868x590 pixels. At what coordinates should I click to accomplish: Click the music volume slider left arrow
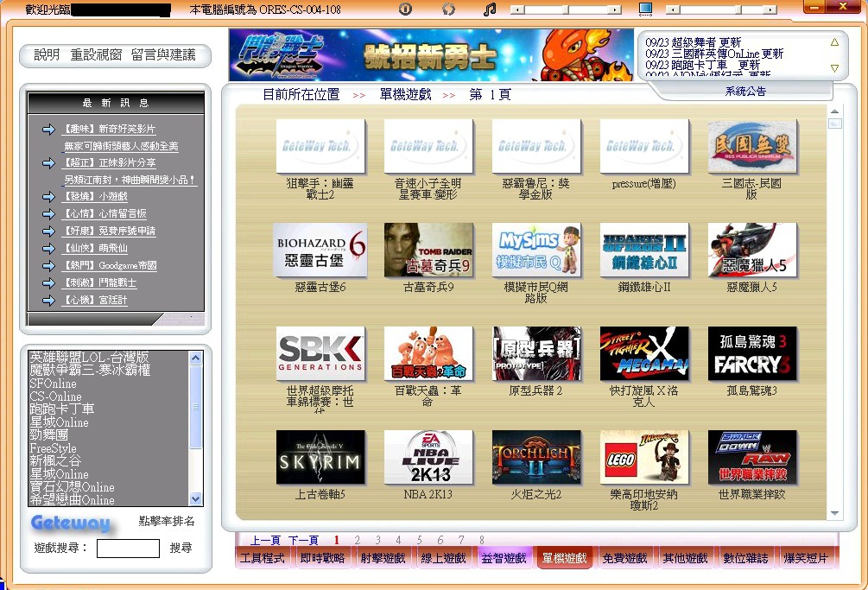click(517, 10)
